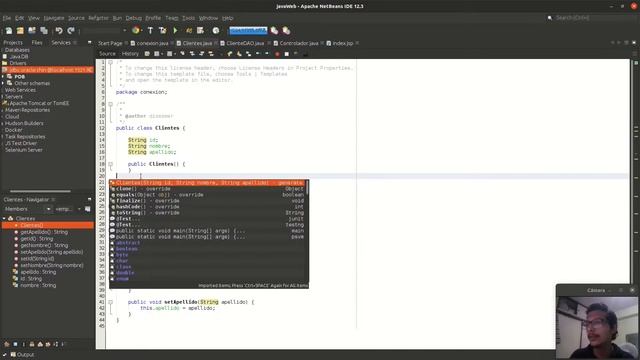This screenshot has height=360, width=640.
Task: Click the Redo arrow in the toolbar
Action: click(71, 31)
